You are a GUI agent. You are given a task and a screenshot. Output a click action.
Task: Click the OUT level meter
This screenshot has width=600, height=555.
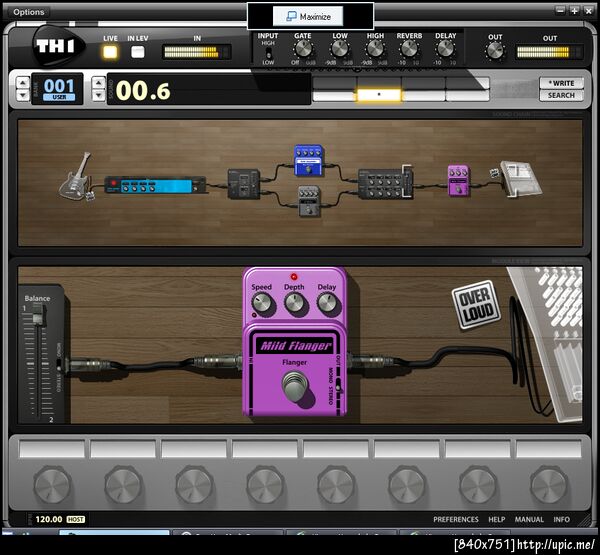coord(549,52)
